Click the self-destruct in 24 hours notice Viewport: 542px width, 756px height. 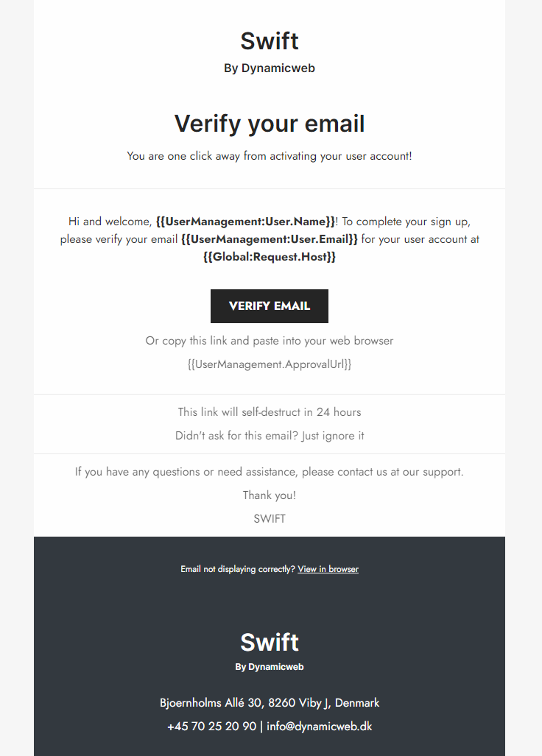coord(270,412)
